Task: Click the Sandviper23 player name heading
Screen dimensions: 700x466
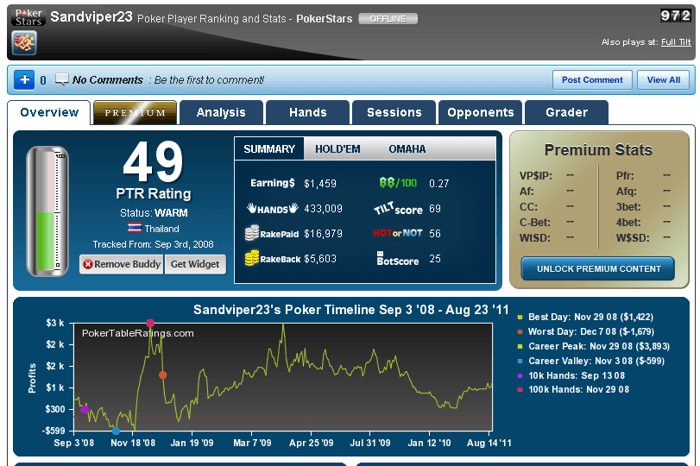Action: click(91, 17)
